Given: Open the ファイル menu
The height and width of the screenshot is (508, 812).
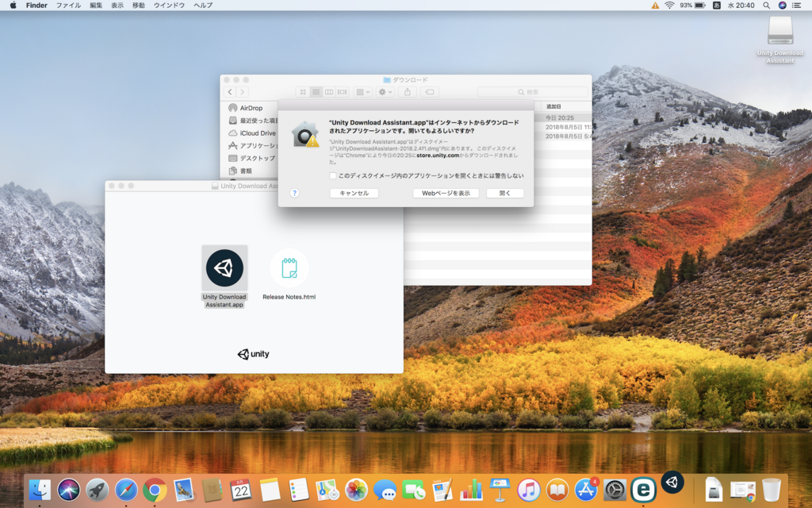Looking at the screenshot, I should [x=68, y=6].
